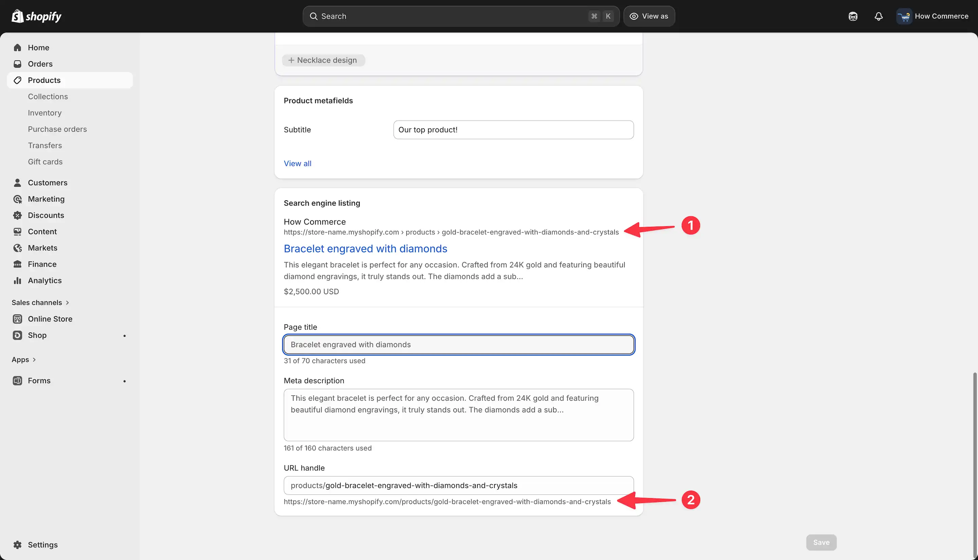Focus the top Search bar
This screenshot has width=978, height=560.
click(x=461, y=16)
